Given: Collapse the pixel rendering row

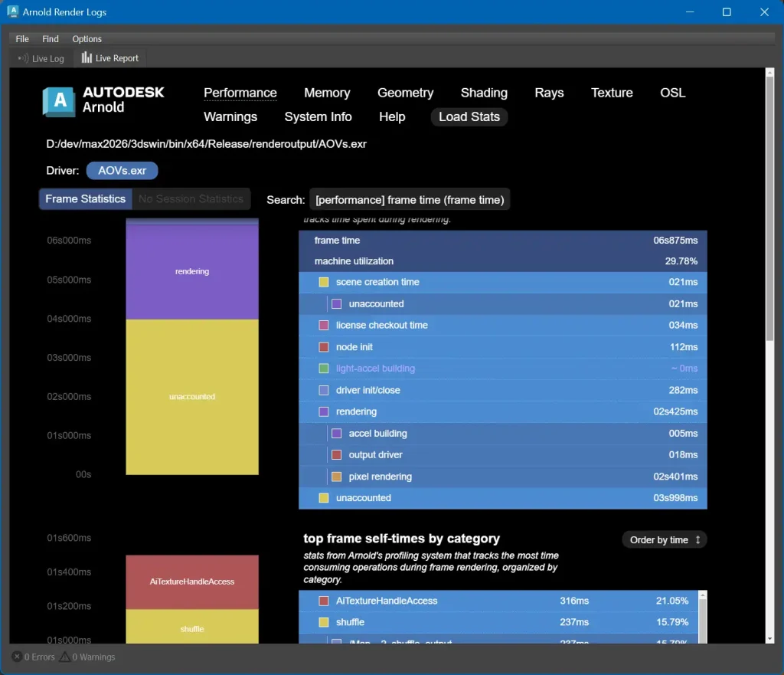Looking at the screenshot, I should pos(381,477).
